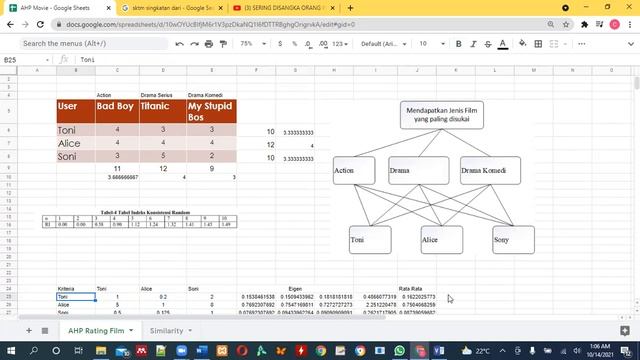Image resolution: width=640 pixels, height=360 pixels.
Task: Go back in browser
Action: [10, 24]
